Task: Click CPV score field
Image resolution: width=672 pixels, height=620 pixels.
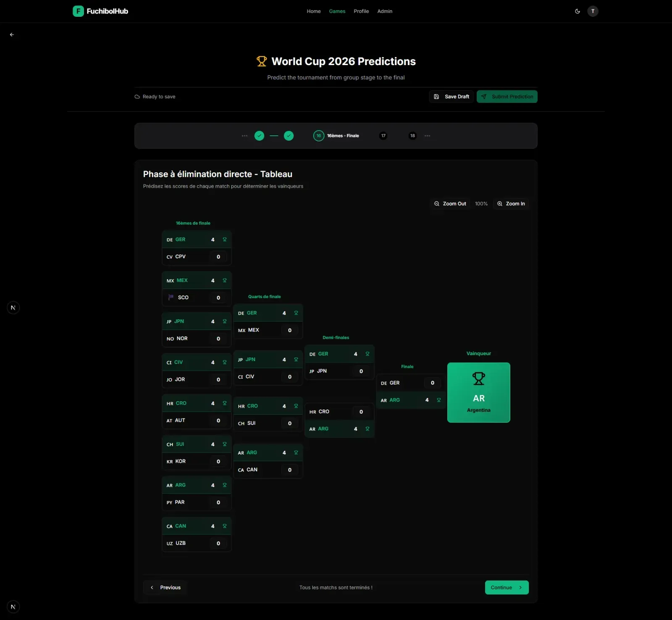Action: [x=218, y=257]
